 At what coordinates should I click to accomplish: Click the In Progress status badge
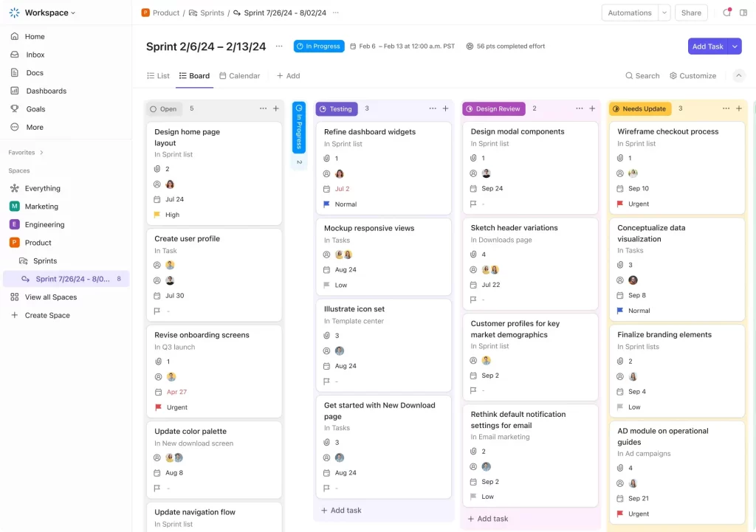[319, 46]
